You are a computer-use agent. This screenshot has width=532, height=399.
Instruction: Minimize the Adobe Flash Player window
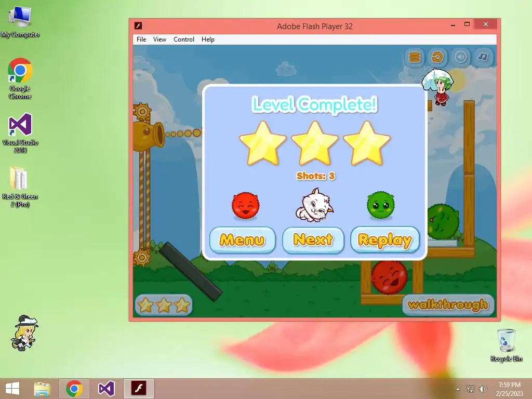pos(453,25)
